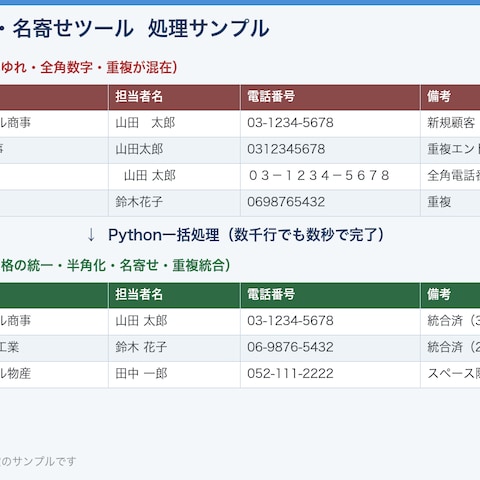Click the 物産 company cell in the green table
This screenshot has width=480, height=480.
(x=54, y=374)
